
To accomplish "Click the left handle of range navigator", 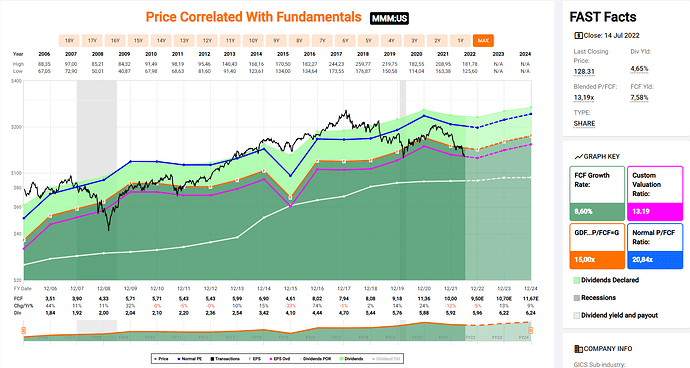I will 24,330.
